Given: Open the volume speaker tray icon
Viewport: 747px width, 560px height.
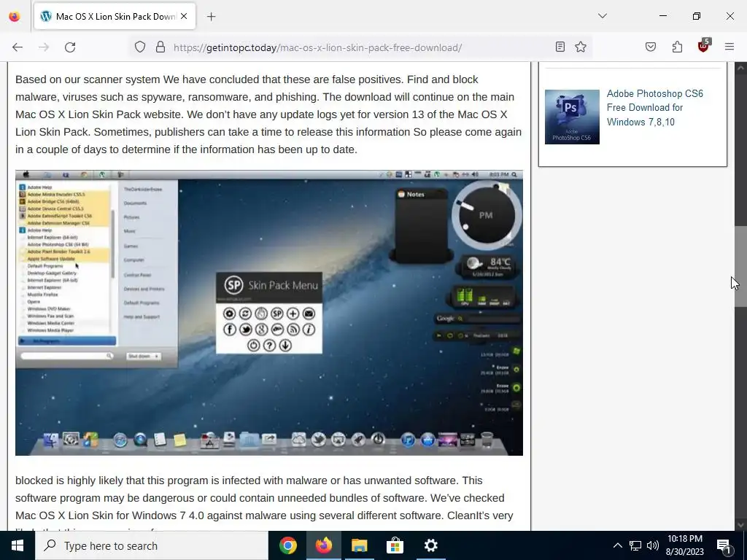Looking at the screenshot, I should click(653, 545).
